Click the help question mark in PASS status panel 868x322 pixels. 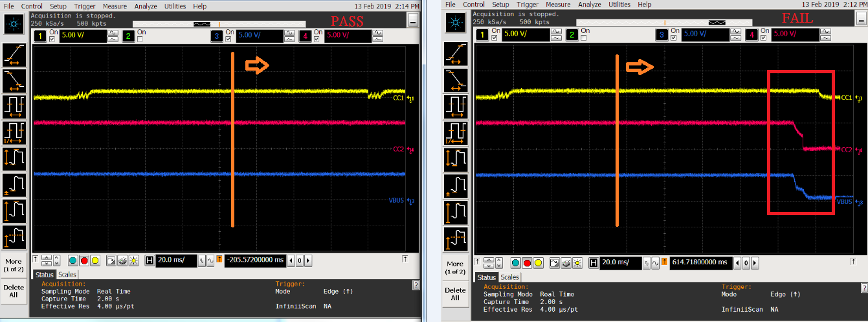pyautogui.click(x=416, y=285)
